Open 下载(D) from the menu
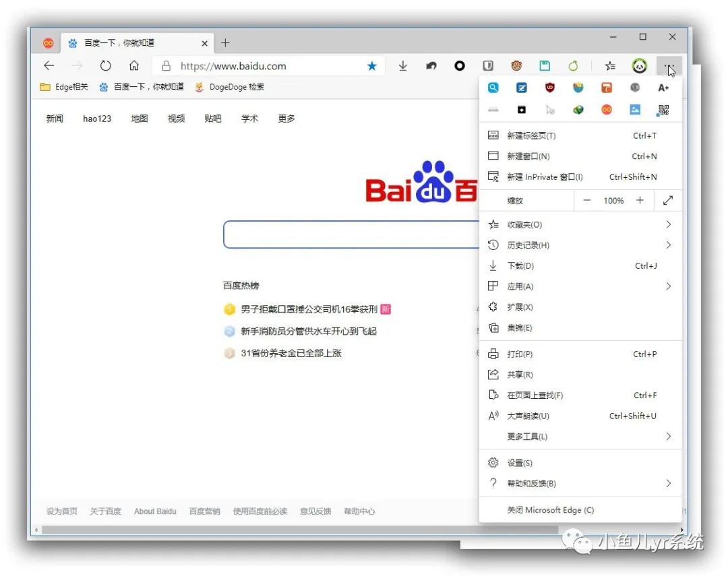Viewport: 728px width, 576px height. [580, 265]
